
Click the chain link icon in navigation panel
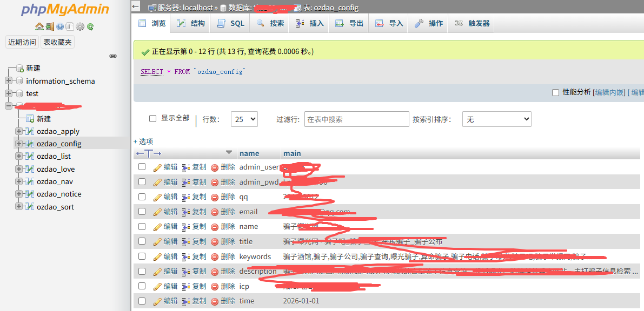tap(113, 56)
